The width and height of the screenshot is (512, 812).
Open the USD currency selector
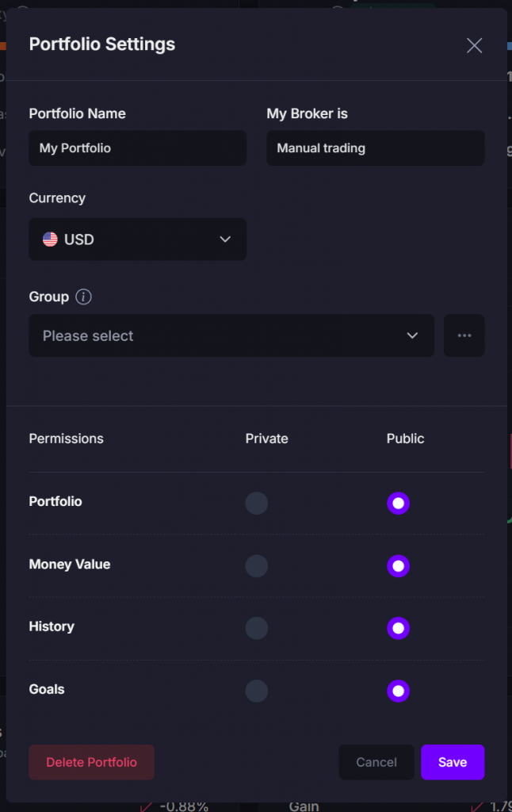coord(138,239)
